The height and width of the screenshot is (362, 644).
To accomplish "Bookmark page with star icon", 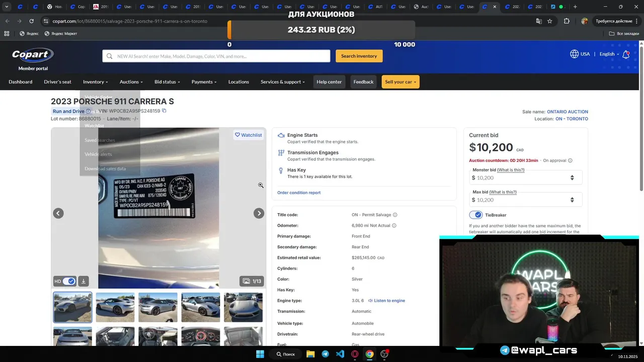I will [550, 21].
